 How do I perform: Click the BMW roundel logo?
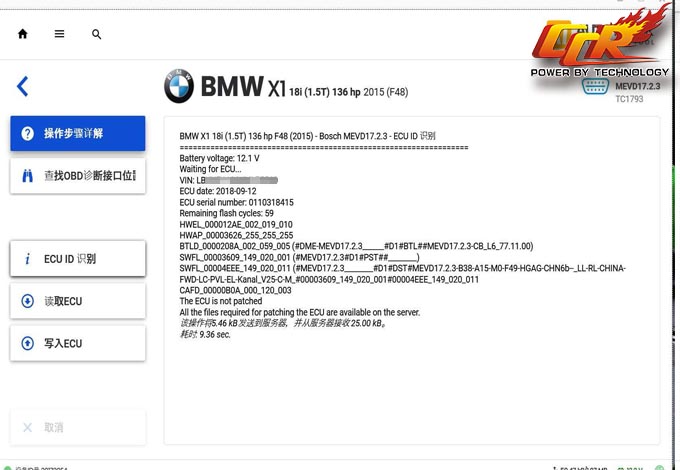tap(179, 86)
